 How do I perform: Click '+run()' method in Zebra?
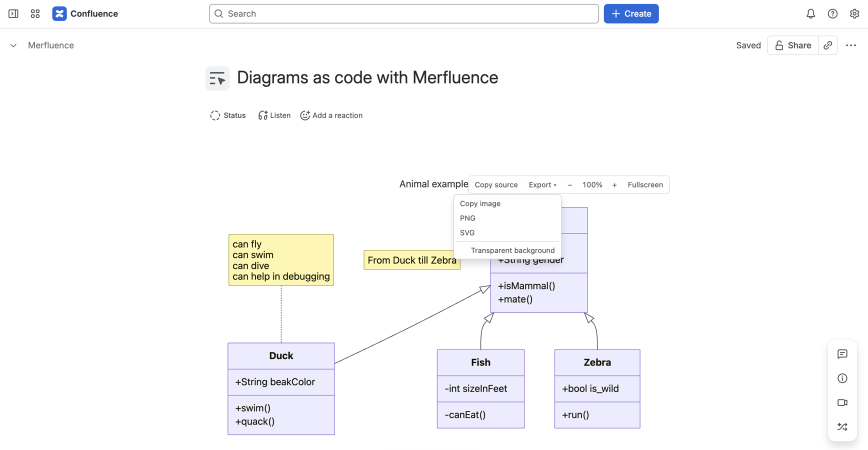575,414
